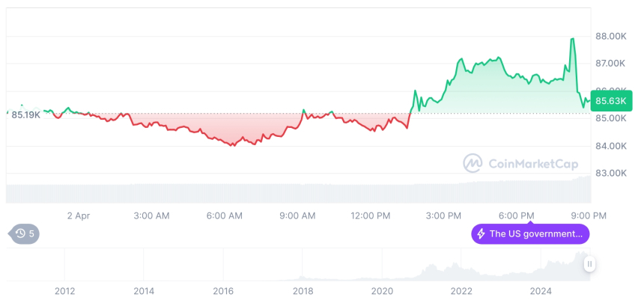
Task: Click the 85.19K opening price label
Action: [x=26, y=114]
